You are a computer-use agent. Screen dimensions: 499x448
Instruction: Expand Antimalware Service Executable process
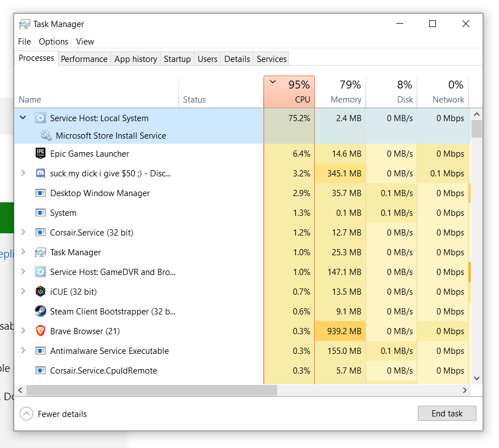click(23, 351)
